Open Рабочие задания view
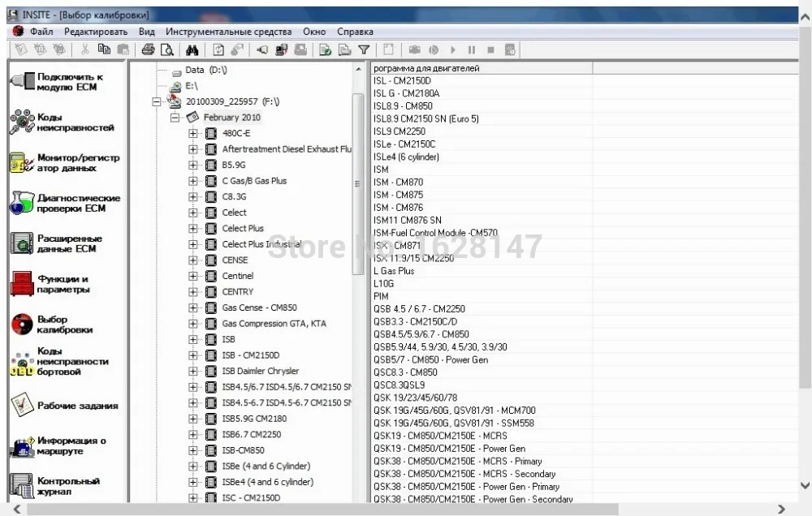 (65, 405)
